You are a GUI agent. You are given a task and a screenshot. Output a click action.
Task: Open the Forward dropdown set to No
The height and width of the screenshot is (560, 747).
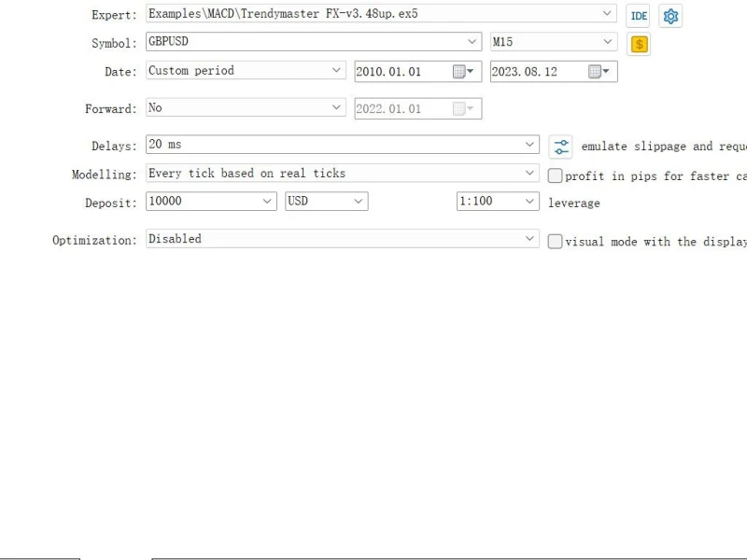click(337, 107)
